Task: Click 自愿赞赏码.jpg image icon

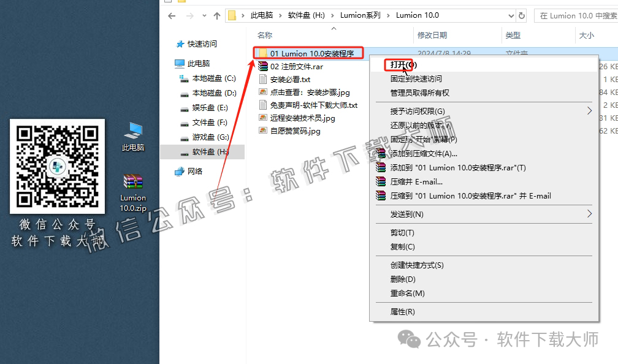Action: (x=263, y=131)
